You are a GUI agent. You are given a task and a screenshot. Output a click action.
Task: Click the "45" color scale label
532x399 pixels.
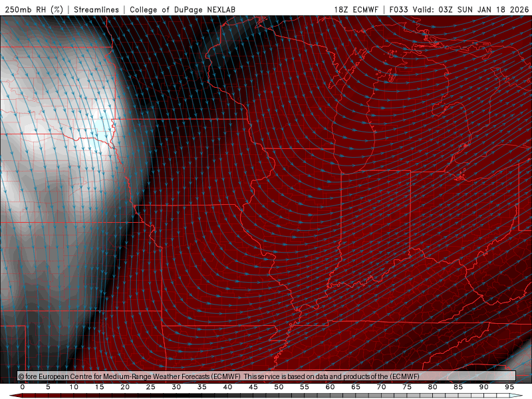coord(253,387)
